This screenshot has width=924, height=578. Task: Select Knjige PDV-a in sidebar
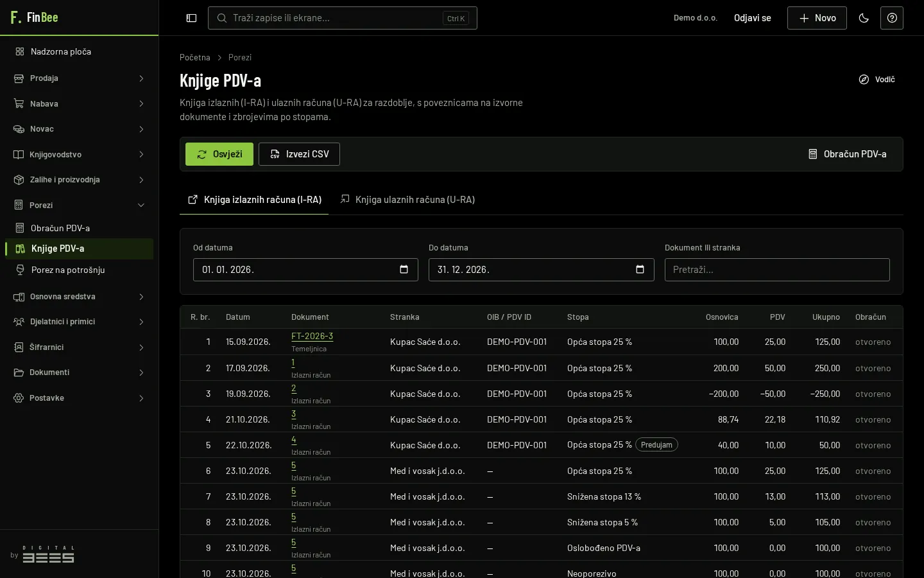79,249
